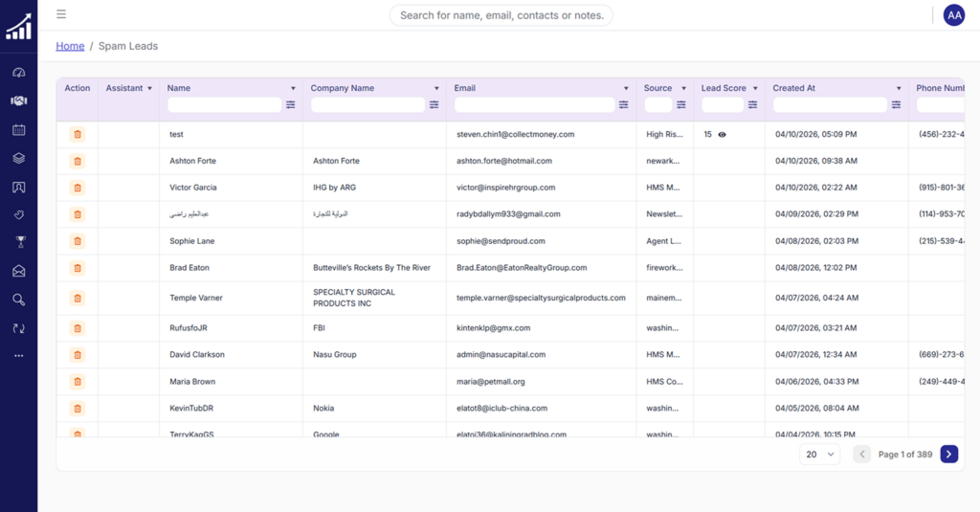Image resolution: width=980 pixels, height=512 pixels.
Task: Toggle the eye icon beside lead score 15
Action: [722, 135]
